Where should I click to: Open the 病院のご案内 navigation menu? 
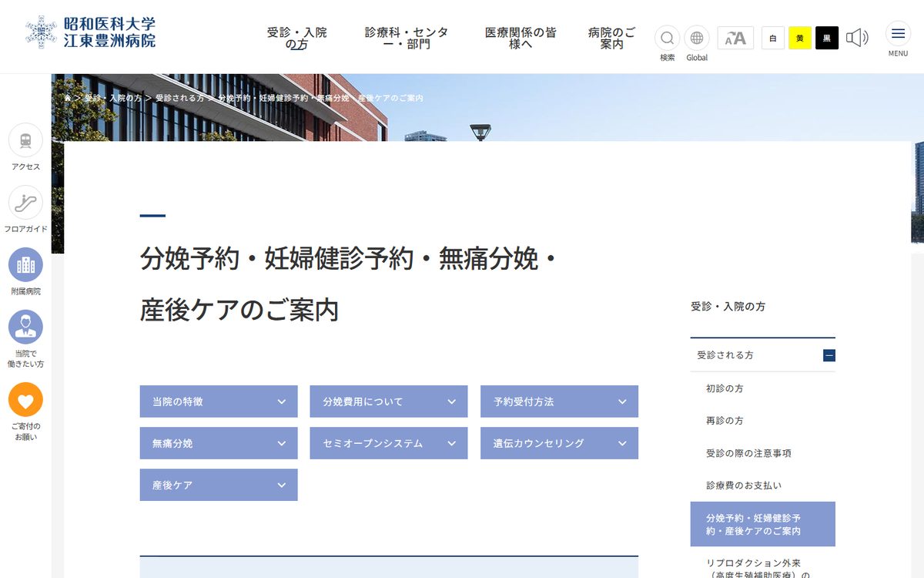[612, 38]
